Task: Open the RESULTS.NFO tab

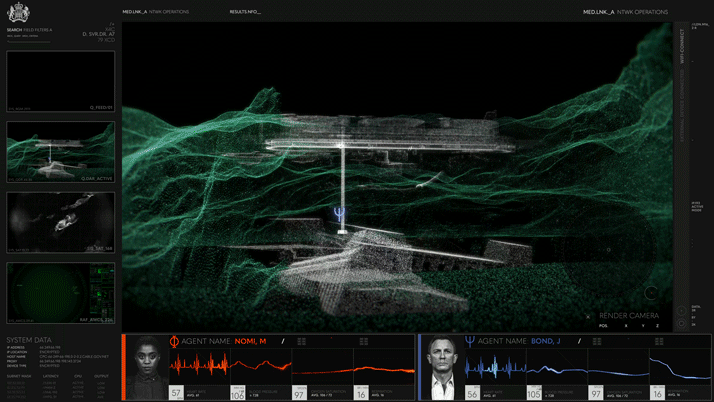Action: tap(244, 12)
